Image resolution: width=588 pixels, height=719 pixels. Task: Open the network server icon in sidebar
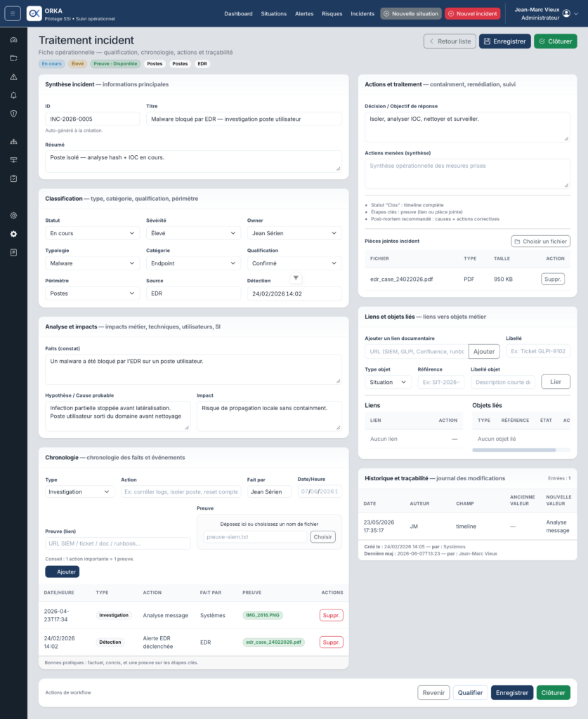(x=14, y=160)
